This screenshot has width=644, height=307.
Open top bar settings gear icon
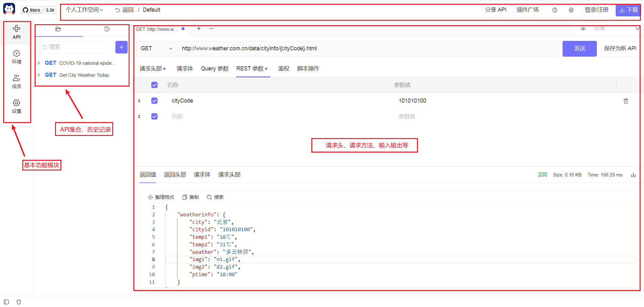click(571, 10)
